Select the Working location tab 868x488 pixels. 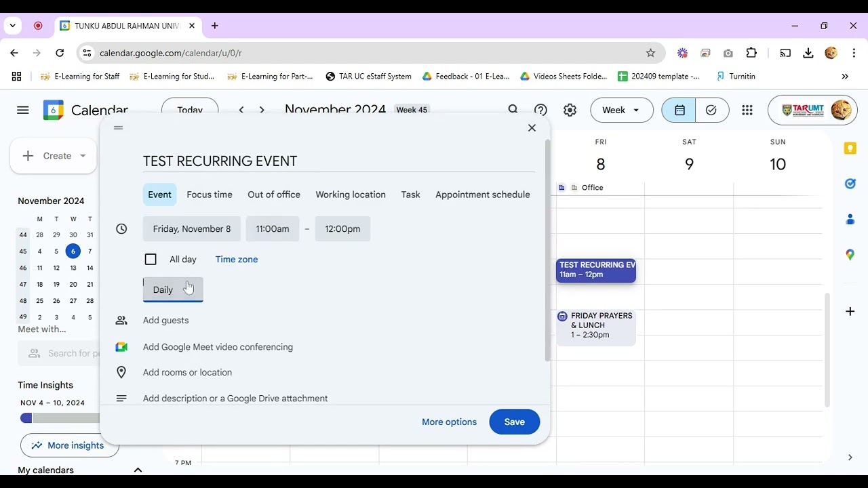pos(351,195)
